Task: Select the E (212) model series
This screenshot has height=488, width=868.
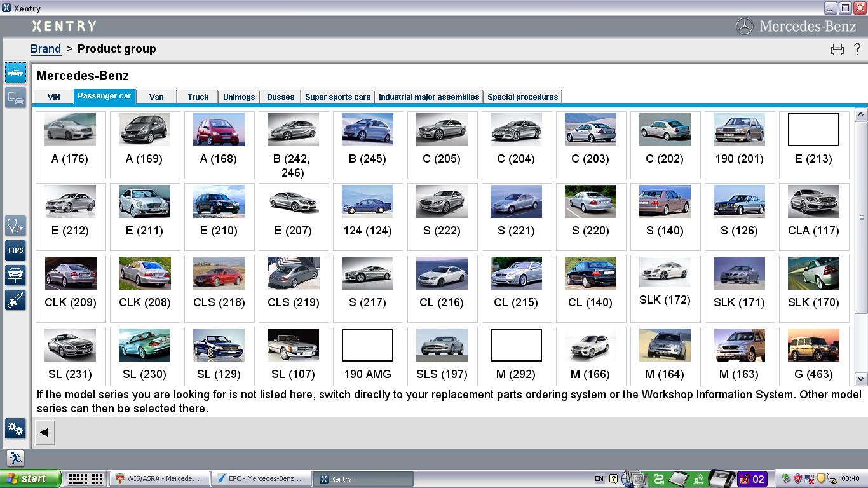Action: click(x=70, y=217)
